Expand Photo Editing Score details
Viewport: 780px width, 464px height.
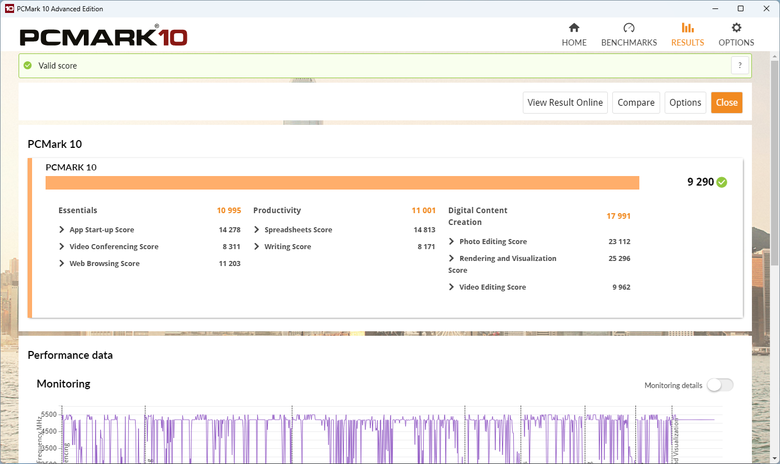(x=452, y=241)
